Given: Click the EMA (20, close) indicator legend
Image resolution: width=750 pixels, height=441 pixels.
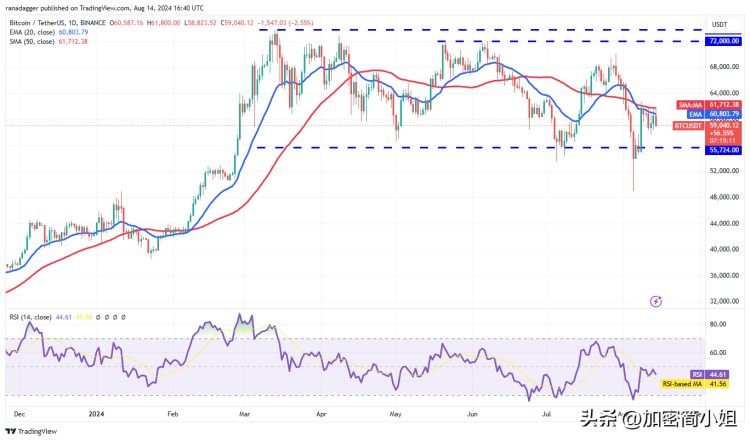Looking at the screenshot, I should tap(49, 32).
